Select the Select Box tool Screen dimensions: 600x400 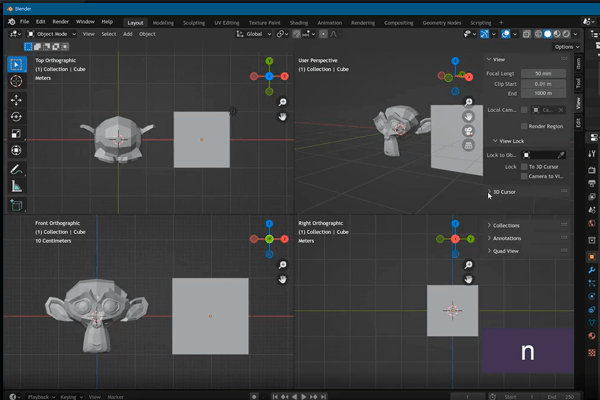click(16, 64)
